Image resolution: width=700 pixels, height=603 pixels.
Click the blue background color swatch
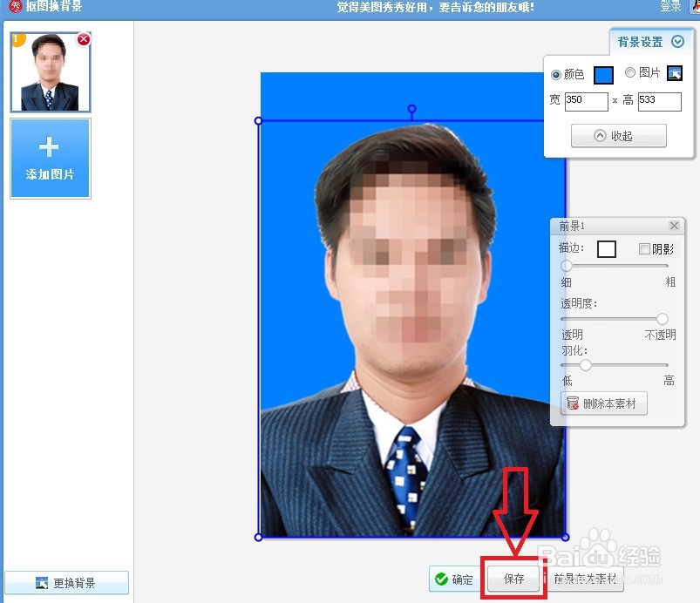pyautogui.click(x=603, y=74)
